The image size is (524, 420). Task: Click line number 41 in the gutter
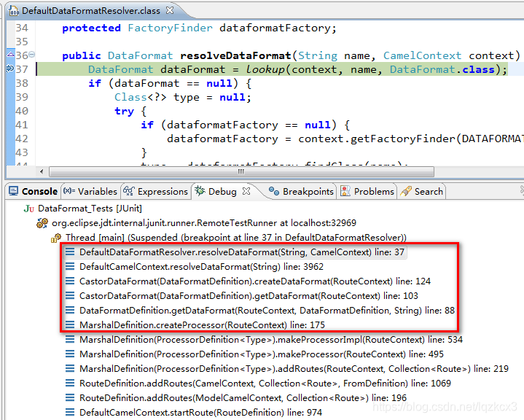point(22,125)
